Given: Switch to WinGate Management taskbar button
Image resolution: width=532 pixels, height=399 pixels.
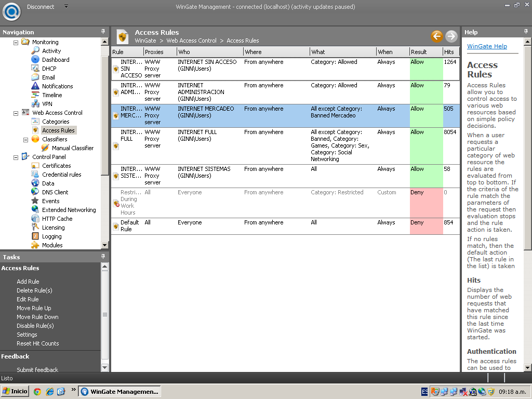Looking at the screenshot, I should pyautogui.click(x=120, y=392).
